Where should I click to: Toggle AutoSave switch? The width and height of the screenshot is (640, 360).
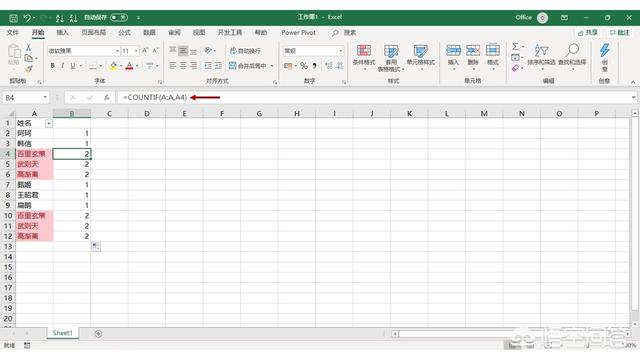119,18
